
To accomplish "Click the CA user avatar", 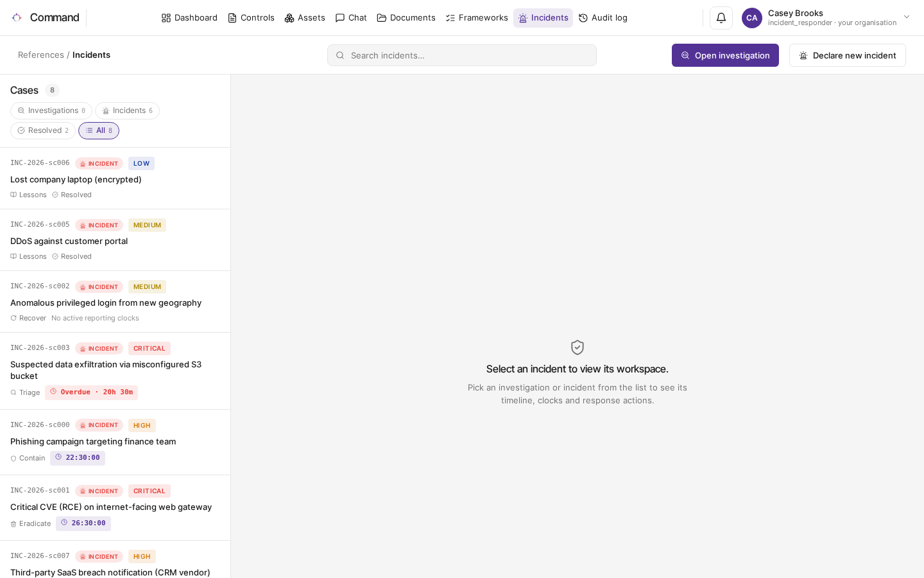I will pos(752,18).
